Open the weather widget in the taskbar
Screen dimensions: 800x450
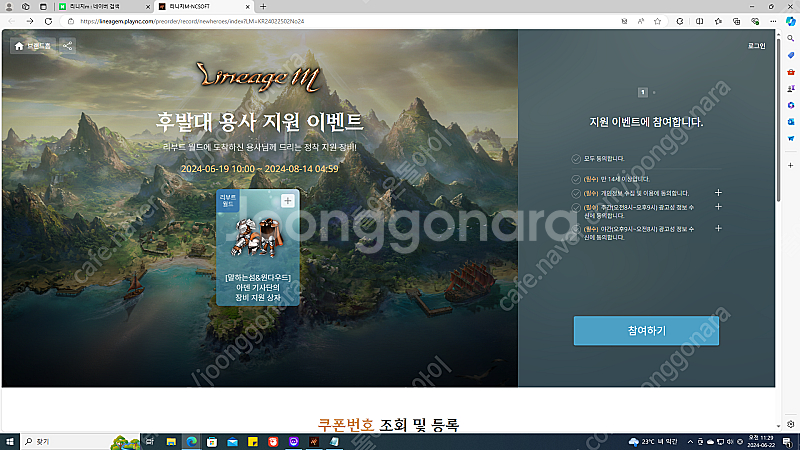coord(653,442)
